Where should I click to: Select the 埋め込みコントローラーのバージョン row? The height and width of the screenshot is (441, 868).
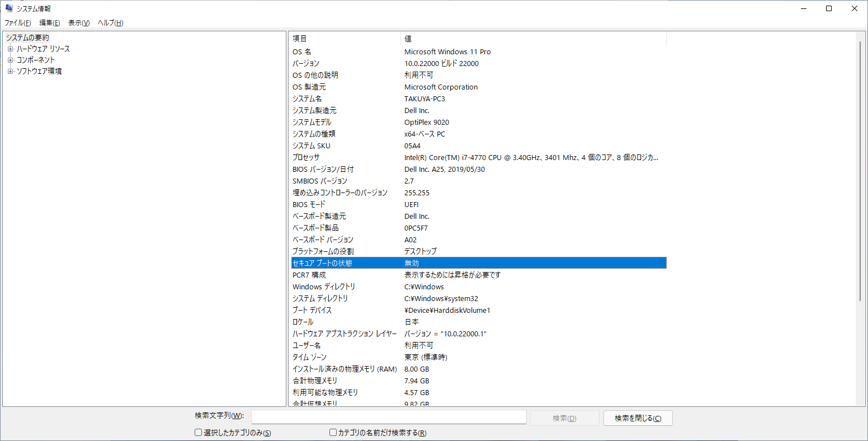pos(478,193)
